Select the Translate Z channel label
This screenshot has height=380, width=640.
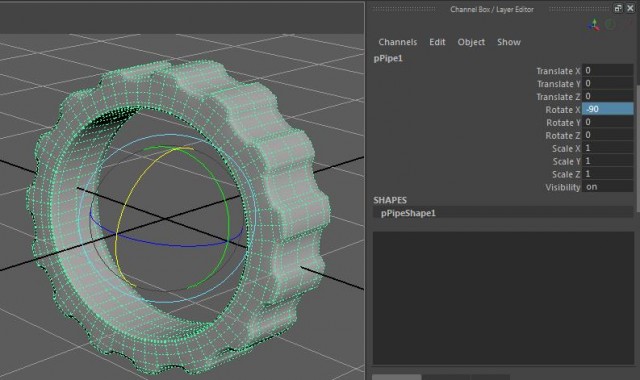[x=558, y=97]
